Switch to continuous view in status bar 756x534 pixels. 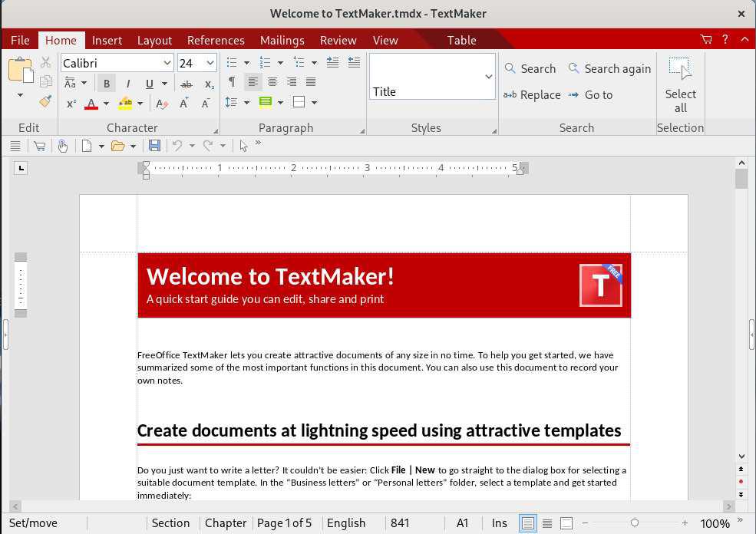547,523
